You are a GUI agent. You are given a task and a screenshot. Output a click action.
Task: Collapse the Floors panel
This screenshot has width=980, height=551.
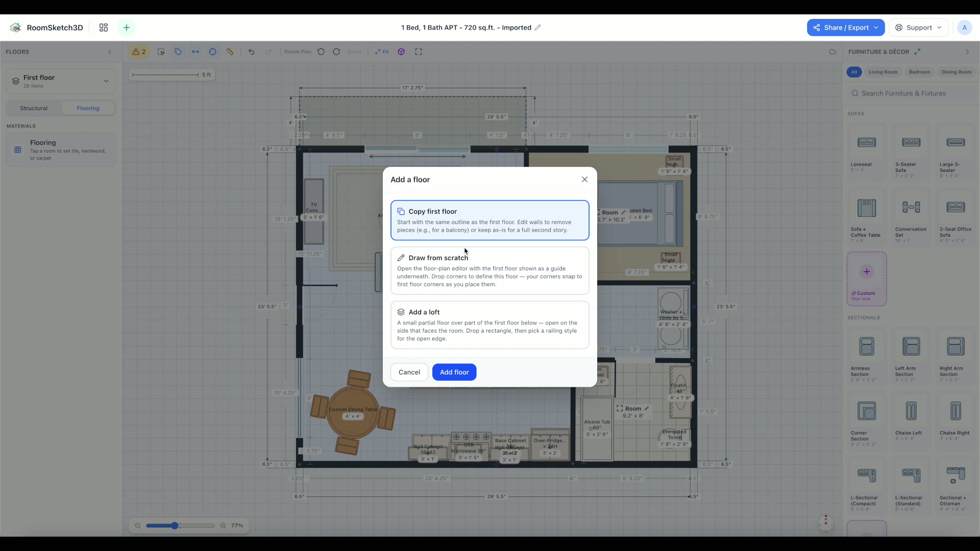(109, 52)
